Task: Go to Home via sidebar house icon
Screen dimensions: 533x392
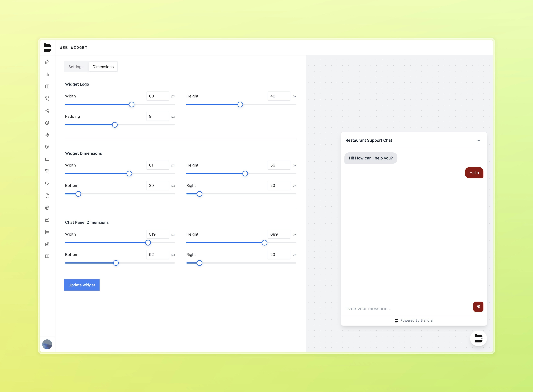Action: tap(47, 62)
